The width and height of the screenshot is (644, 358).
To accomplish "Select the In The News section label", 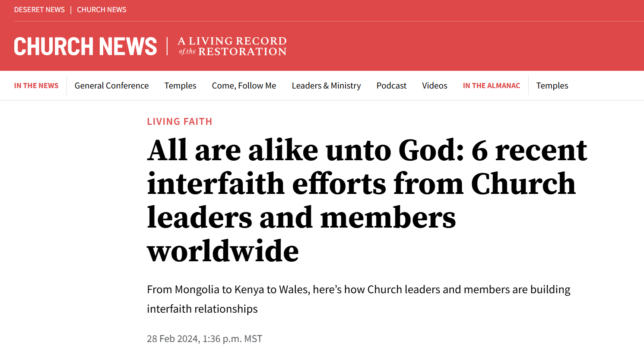I will 36,86.
